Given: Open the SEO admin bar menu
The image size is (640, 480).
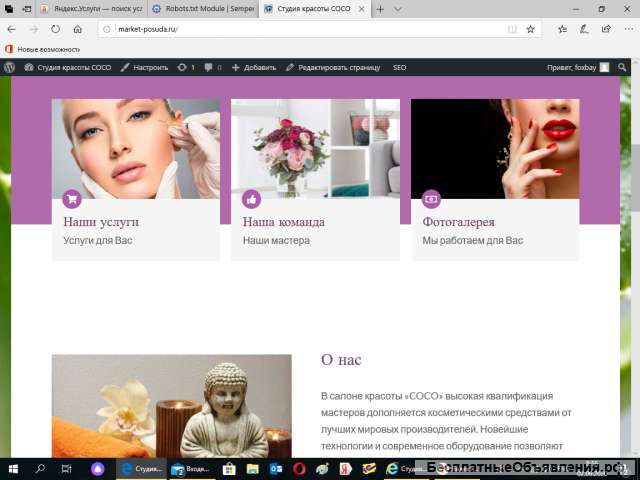Looking at the screenshot, I should pyautogui.click(x=399, y=67).
